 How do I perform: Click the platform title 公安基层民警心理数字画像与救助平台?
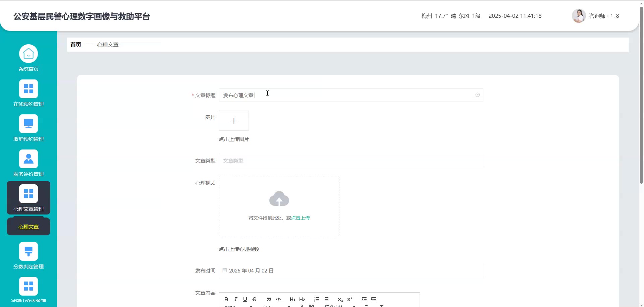pos(82,16)
